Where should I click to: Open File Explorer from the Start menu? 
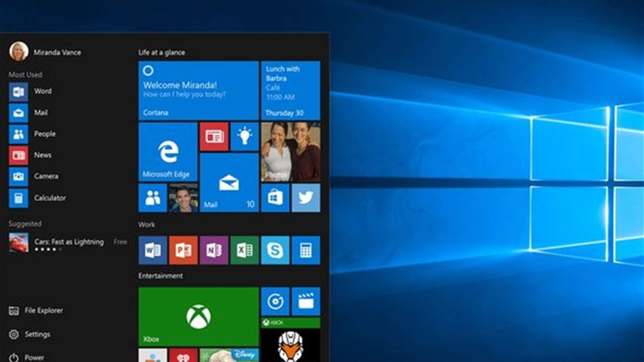36,311
